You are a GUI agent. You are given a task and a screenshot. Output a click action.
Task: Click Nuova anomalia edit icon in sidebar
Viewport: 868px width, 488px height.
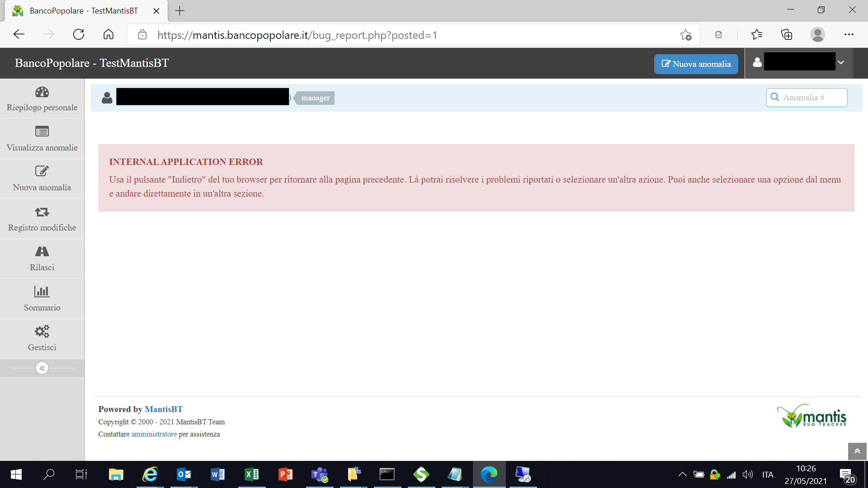tap(42, 171)
